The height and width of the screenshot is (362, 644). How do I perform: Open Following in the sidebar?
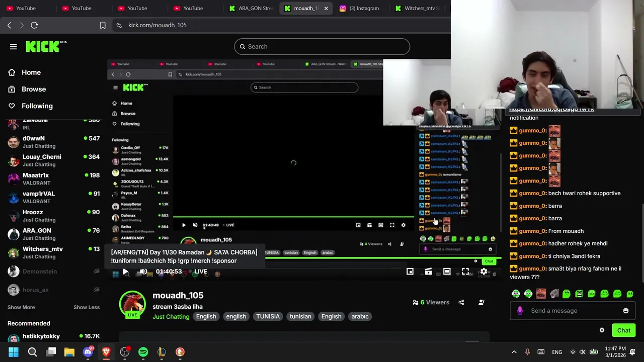(x=37, y=106)
